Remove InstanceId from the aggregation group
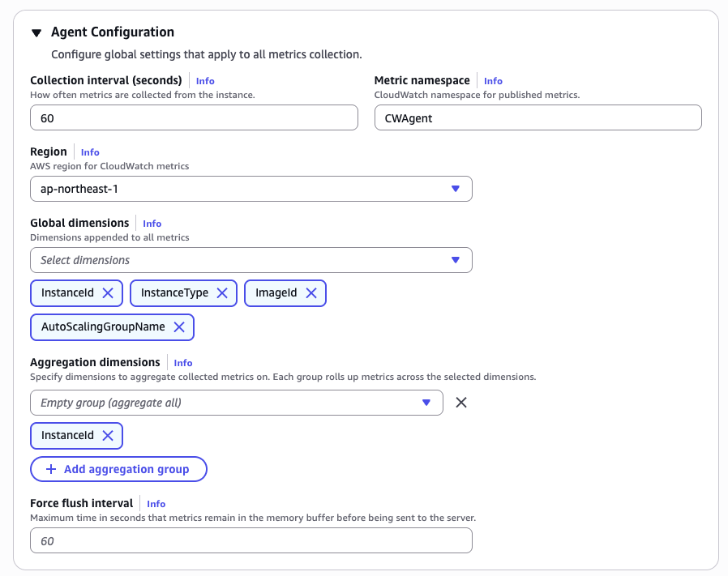The height and width of the screenshot is (576, 728). click(108, 435)
